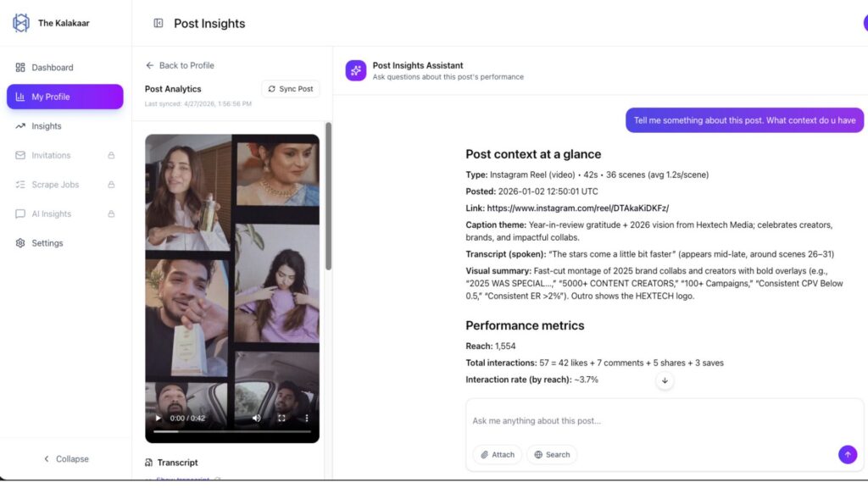
Task: Expand the Show transcript link
Action: point(182,480)
